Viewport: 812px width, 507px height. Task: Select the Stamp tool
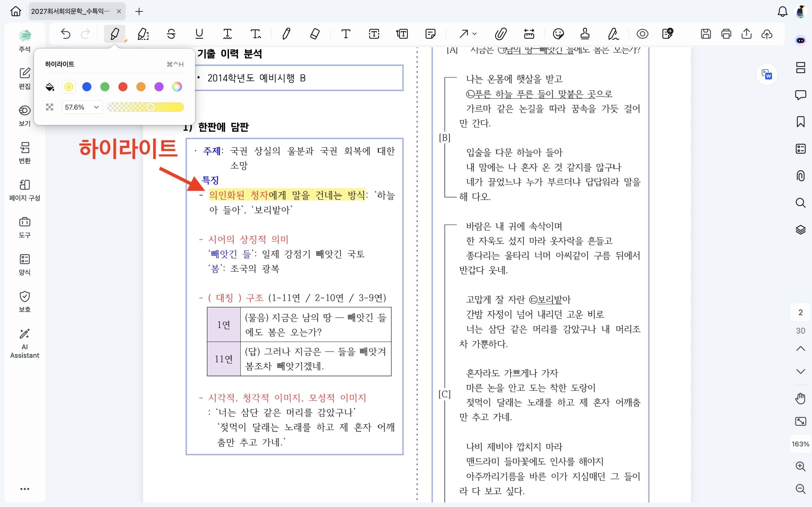tap(585, 34)
